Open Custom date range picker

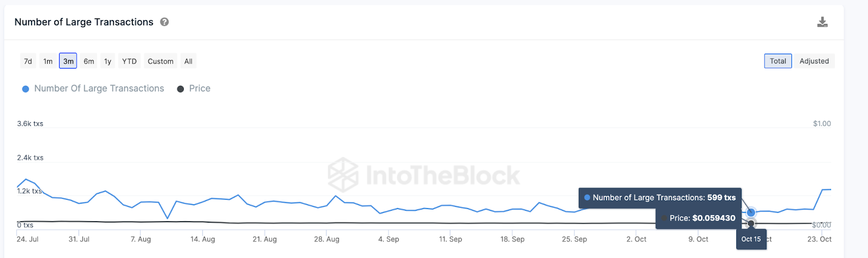(x=161, y=61)
